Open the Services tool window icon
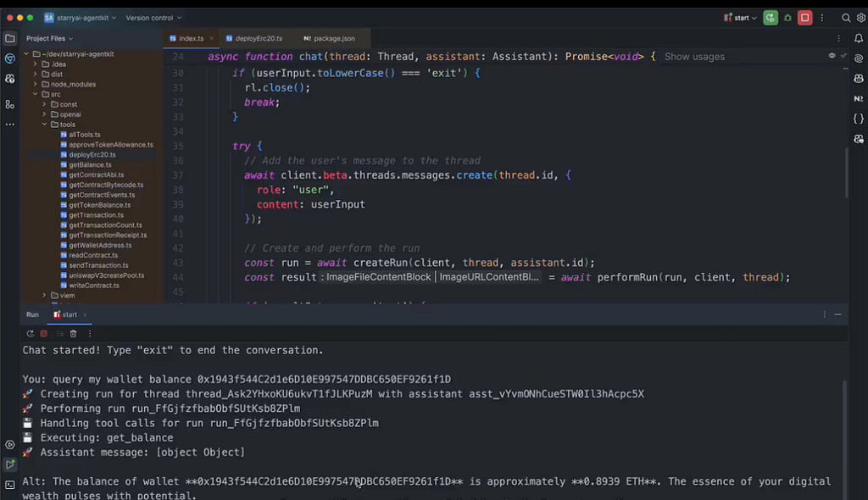868x500 pixels. coord(10,445)
